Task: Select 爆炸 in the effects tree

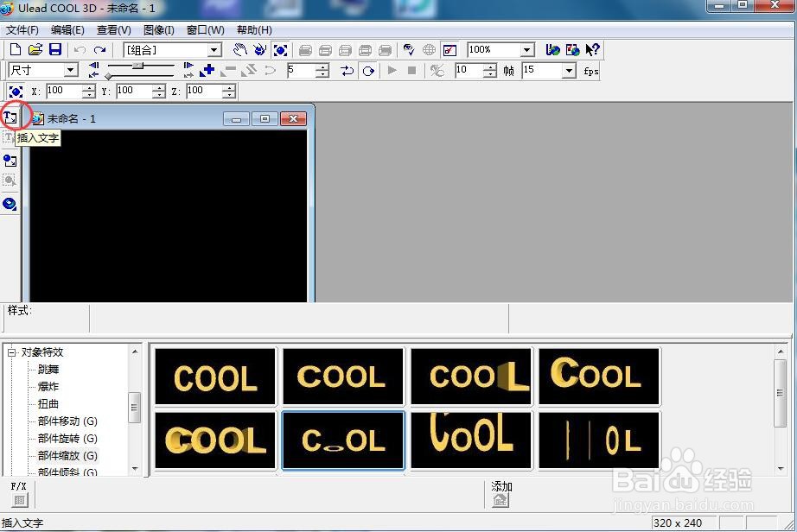Action: pos(48,387)
